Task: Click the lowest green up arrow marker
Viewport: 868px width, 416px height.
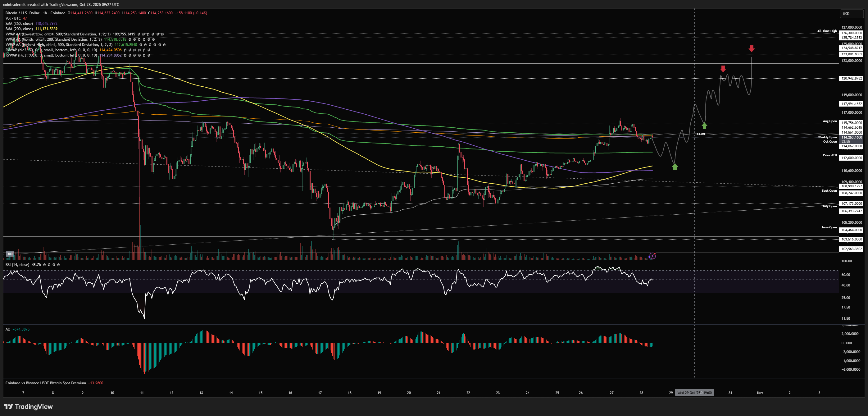Action: click(675, 166)
